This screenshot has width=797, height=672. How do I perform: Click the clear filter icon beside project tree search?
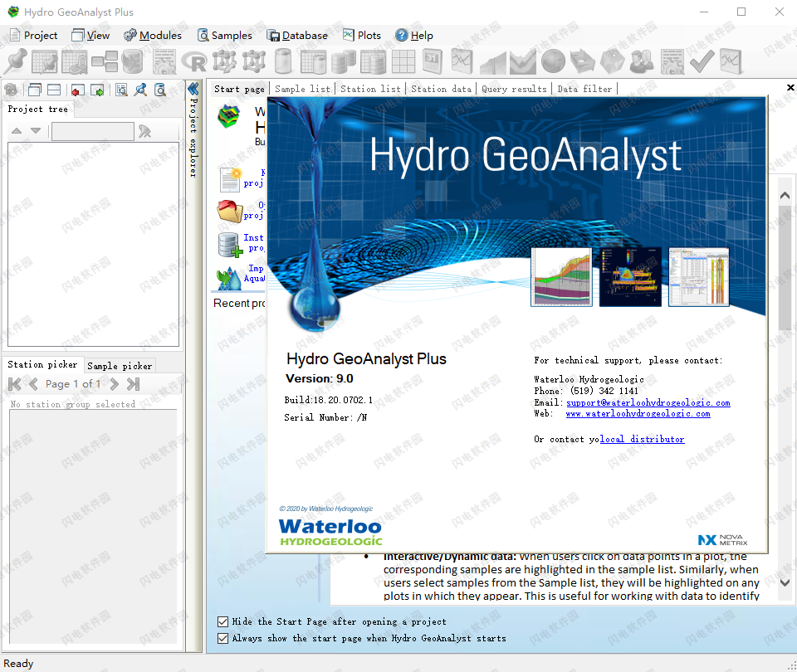coord(144,132)
